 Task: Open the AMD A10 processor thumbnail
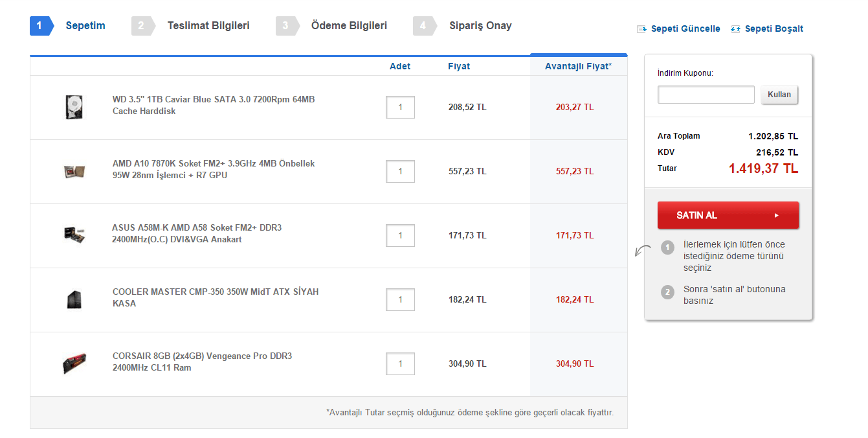(x=72, y=171)
